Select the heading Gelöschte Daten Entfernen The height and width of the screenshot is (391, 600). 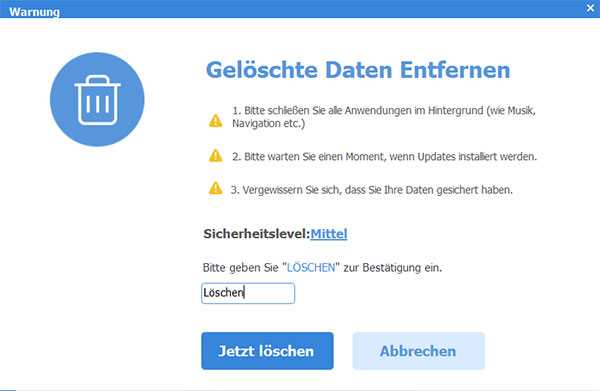358,70
